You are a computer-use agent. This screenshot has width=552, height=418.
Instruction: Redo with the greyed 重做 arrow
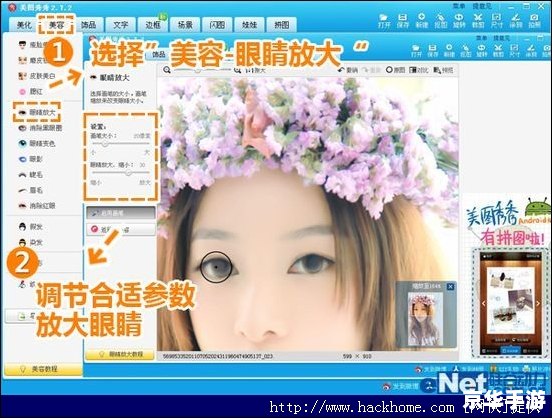tap(372, 70)
